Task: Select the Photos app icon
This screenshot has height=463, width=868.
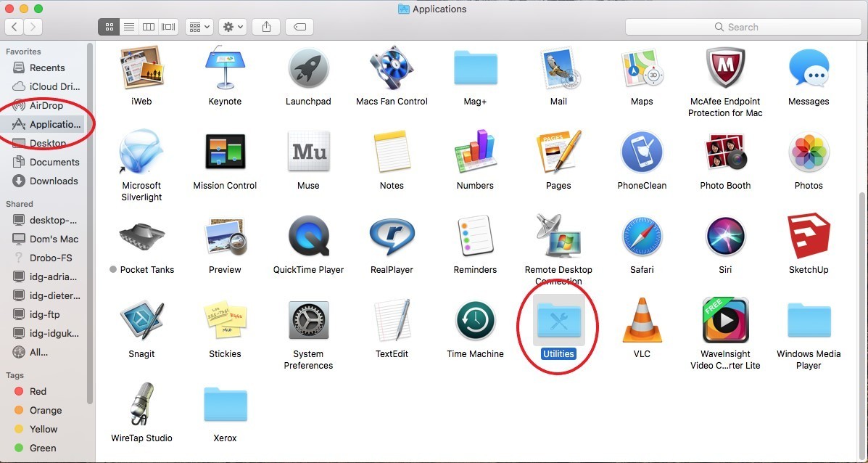Action: tap(809, 151)
